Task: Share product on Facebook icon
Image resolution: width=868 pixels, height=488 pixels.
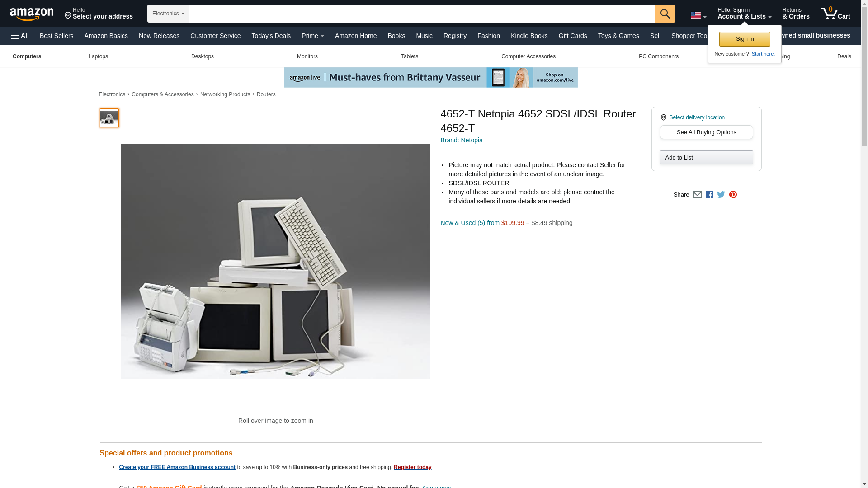Action: point(709,195)
